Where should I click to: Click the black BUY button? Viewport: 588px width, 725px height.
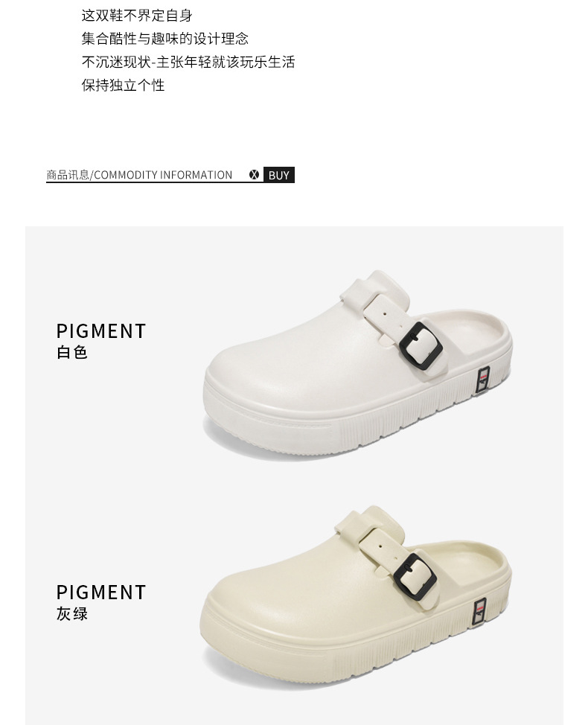[x=279, y=175]
